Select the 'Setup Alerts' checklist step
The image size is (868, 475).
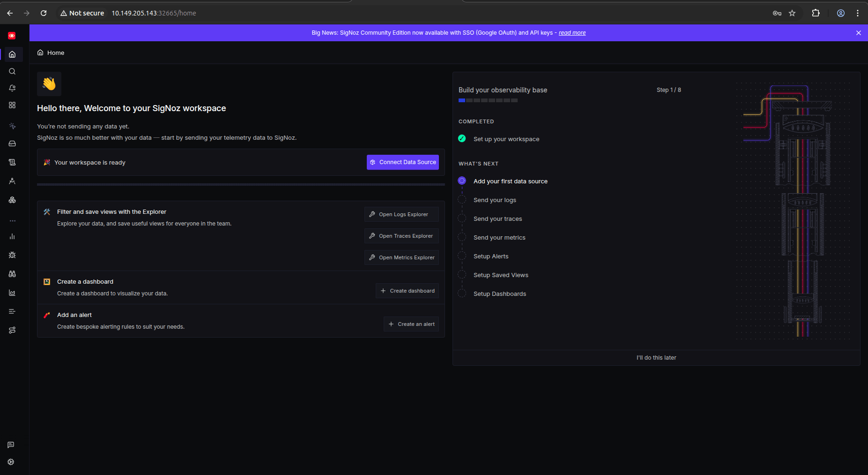[490, 256]
